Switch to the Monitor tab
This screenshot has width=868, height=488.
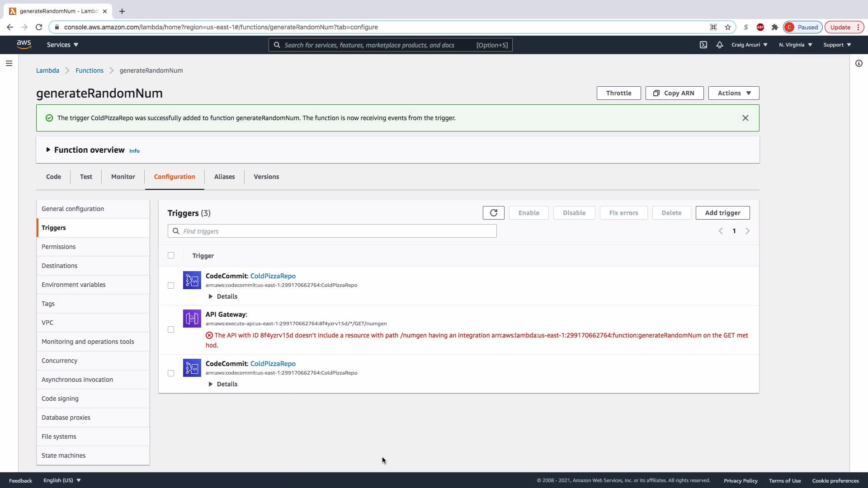click(x=123, y=177)
